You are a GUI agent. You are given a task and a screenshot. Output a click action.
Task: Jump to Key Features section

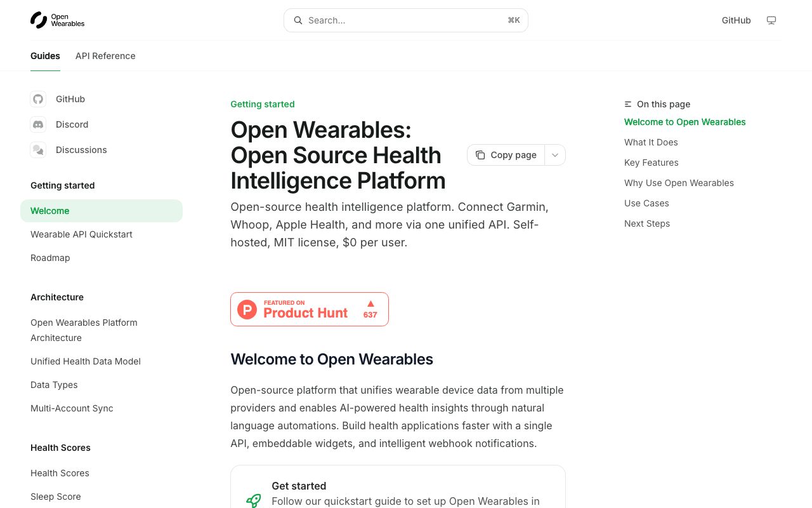652,163
